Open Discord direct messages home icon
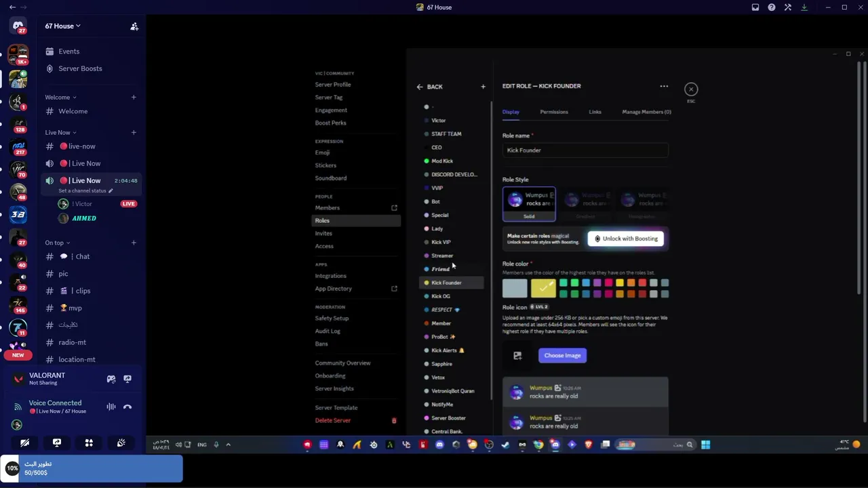Viewport: 868px width, 488px height. 18,26
